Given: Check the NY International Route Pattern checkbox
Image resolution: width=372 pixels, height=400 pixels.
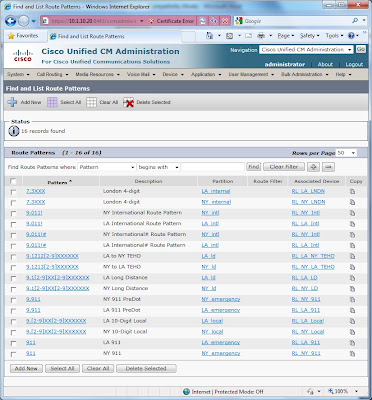Looking at the screenshot, I should pyautogui.click(x=13, y=214).
